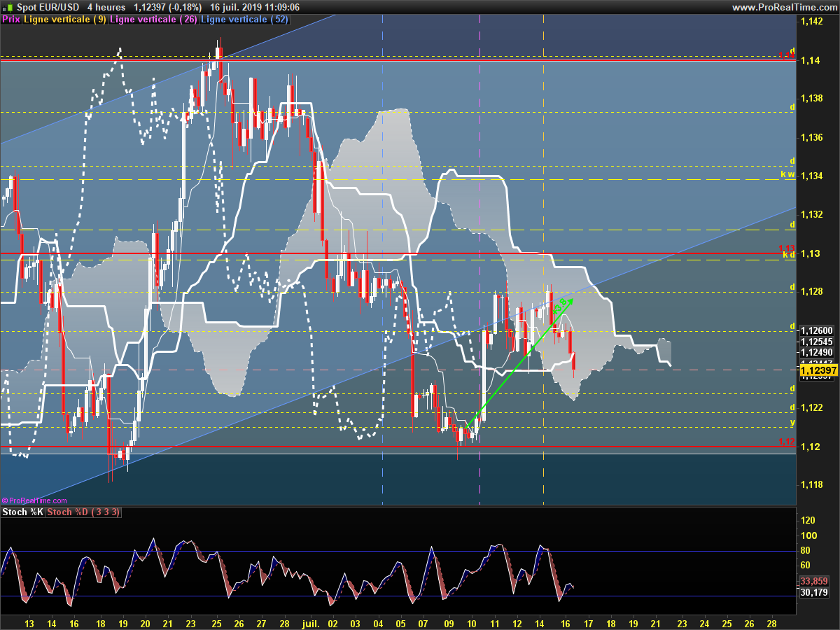Select the Ligne verticale (9) label

[x=65, y=20]
